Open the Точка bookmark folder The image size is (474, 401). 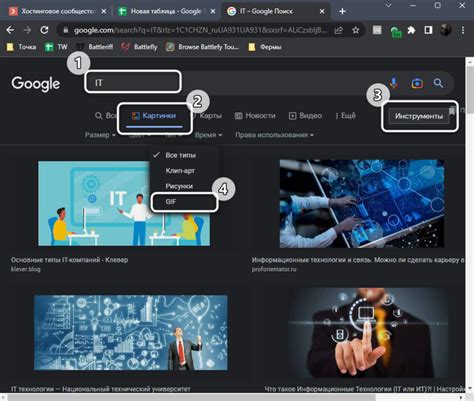pos(21,47)
